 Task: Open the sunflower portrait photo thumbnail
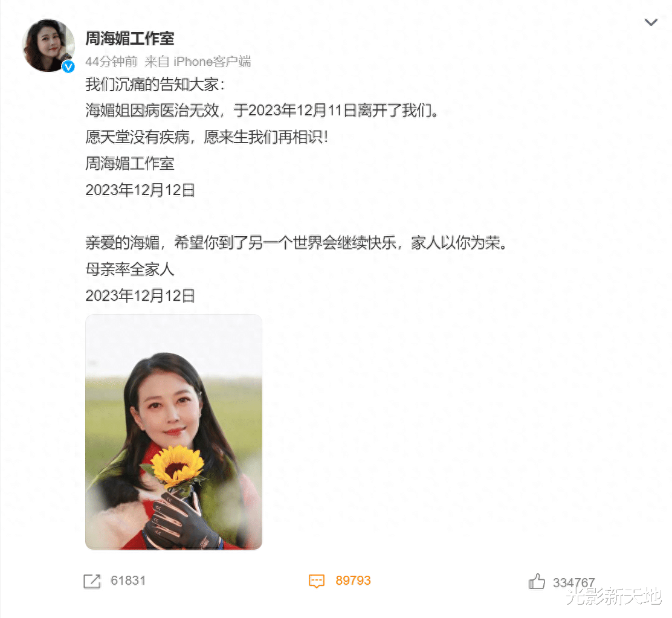tap(173, 432)
